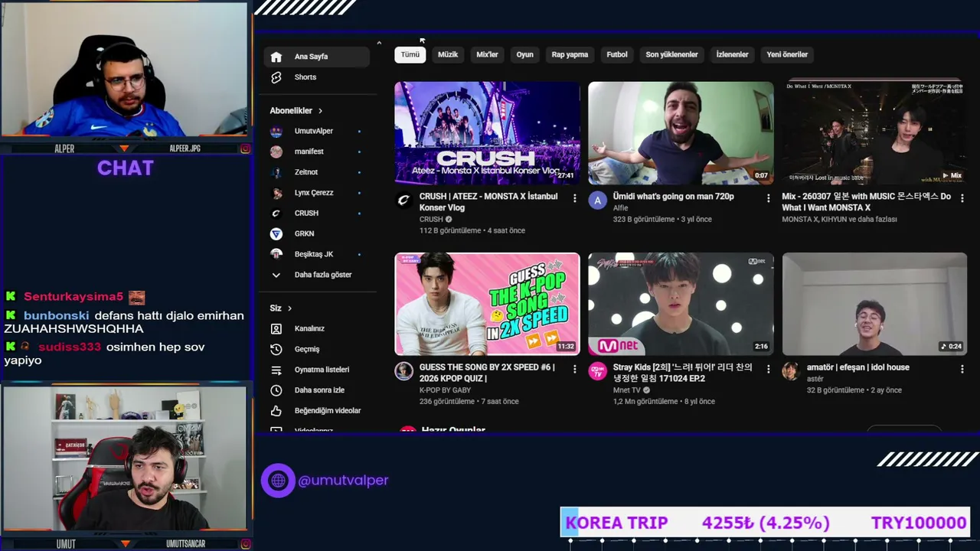Open astér channel avatar under video

pos(791,372)
